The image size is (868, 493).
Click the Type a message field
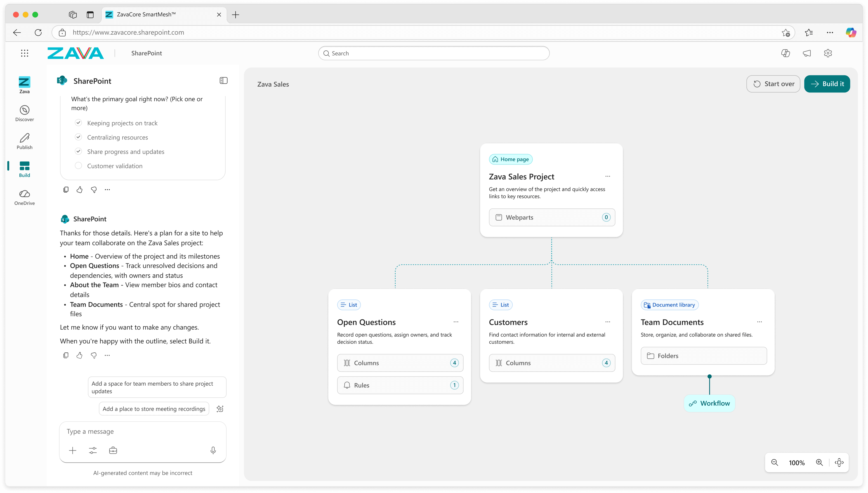[x=143, y=432]
